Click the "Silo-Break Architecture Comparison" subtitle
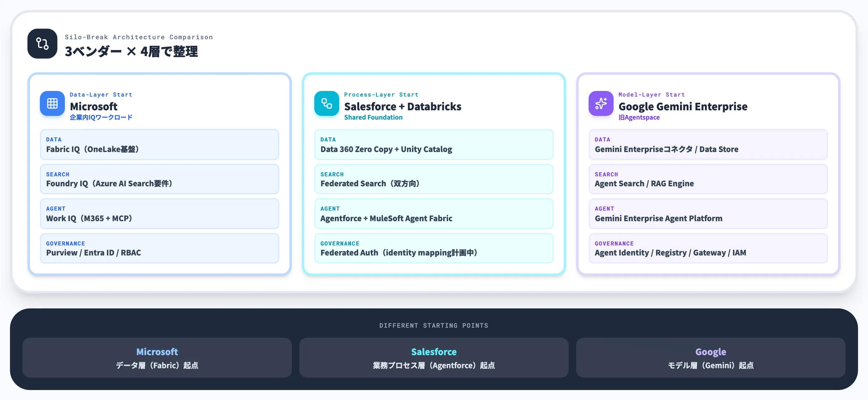Viewport: 868px width, 400px height. point(139,37)
